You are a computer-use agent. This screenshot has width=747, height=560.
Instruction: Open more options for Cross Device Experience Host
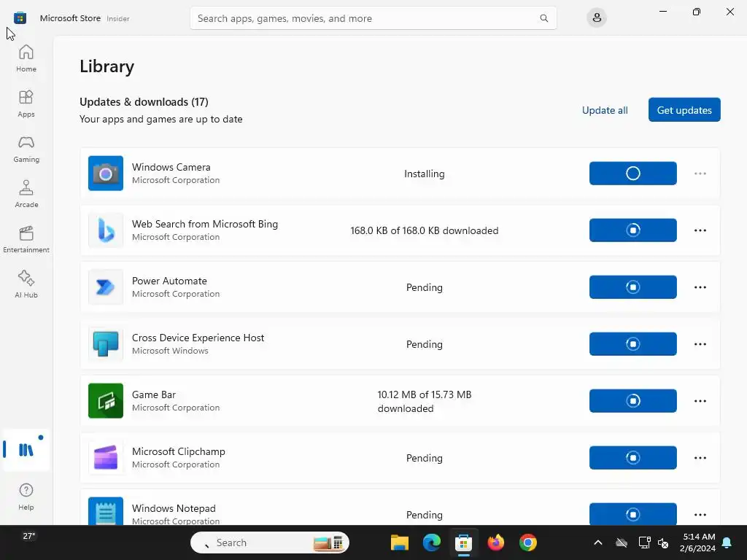click(x=700, y=344)
